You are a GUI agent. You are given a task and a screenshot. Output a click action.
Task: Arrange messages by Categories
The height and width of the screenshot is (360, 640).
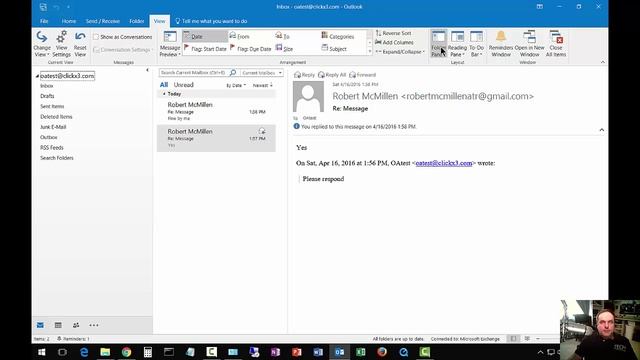click(338, 36)
